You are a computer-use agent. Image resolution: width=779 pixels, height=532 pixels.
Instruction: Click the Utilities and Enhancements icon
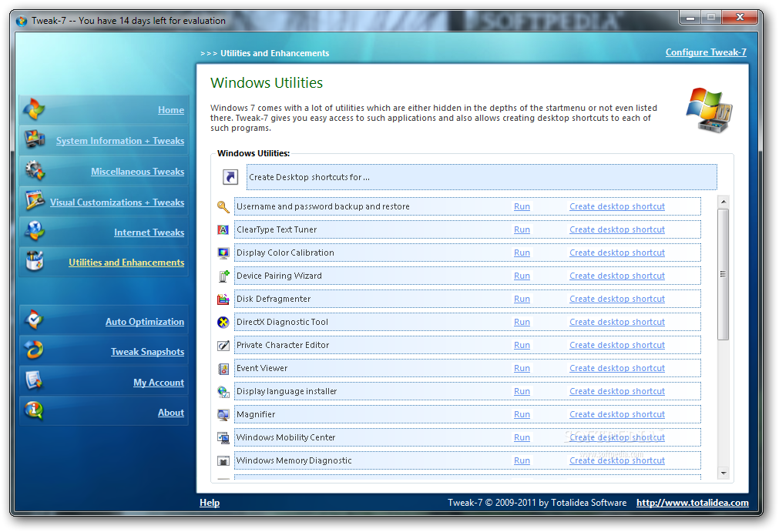[x=35, y=260]
